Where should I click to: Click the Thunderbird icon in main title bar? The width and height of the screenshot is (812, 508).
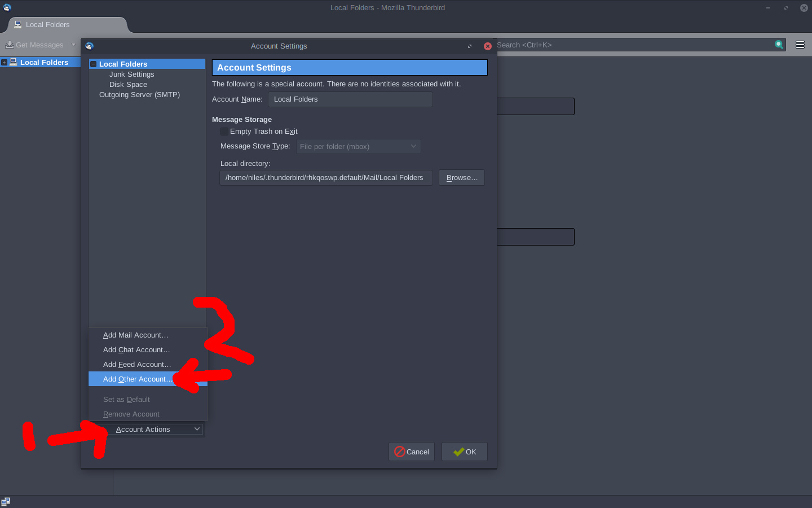7,8
